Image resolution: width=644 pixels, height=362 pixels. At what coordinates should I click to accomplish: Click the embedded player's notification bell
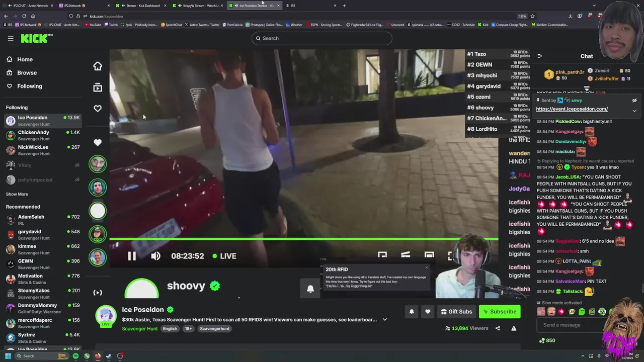(x=310, y=289)
